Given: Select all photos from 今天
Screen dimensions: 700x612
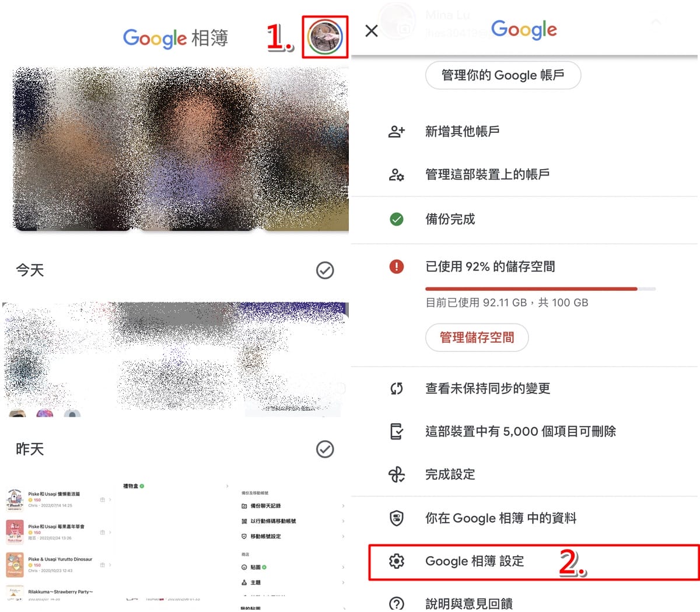Looking at the screenshot, I should click(325, 270).
